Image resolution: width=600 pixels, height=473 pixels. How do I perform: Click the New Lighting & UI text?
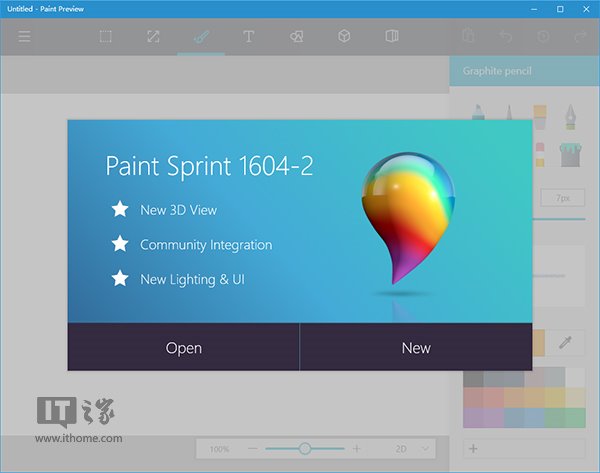pyautogui.click(x=192, y=280)
